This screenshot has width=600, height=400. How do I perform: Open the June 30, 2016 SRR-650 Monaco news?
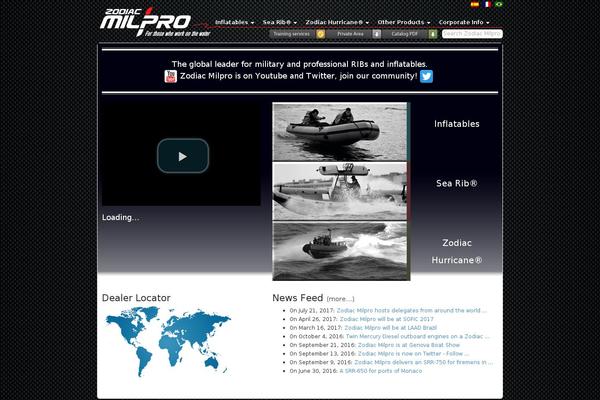381,371
